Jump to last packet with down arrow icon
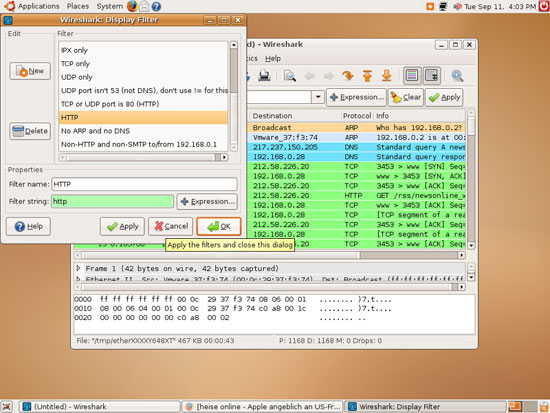This screenshot has width=550, height=413. (387, 76)
